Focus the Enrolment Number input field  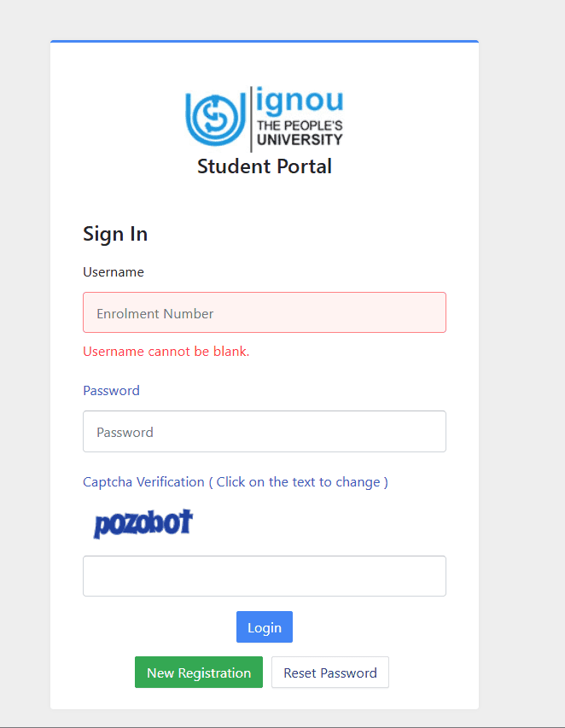(265, 312)
